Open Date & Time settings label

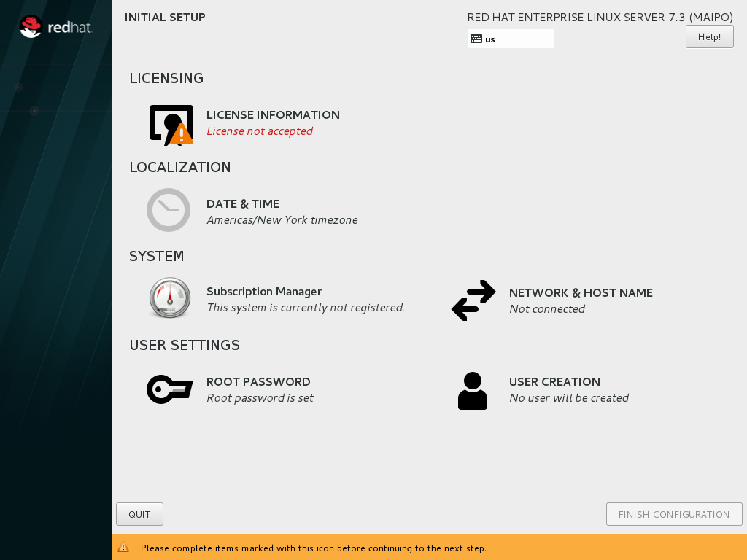[243, 204]
